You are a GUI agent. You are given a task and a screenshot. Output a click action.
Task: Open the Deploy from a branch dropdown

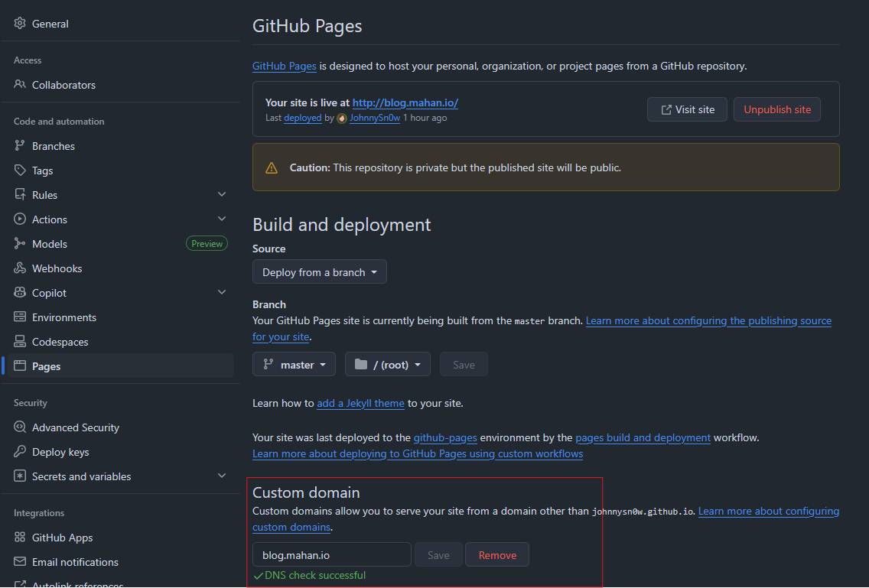pos(319,272)
